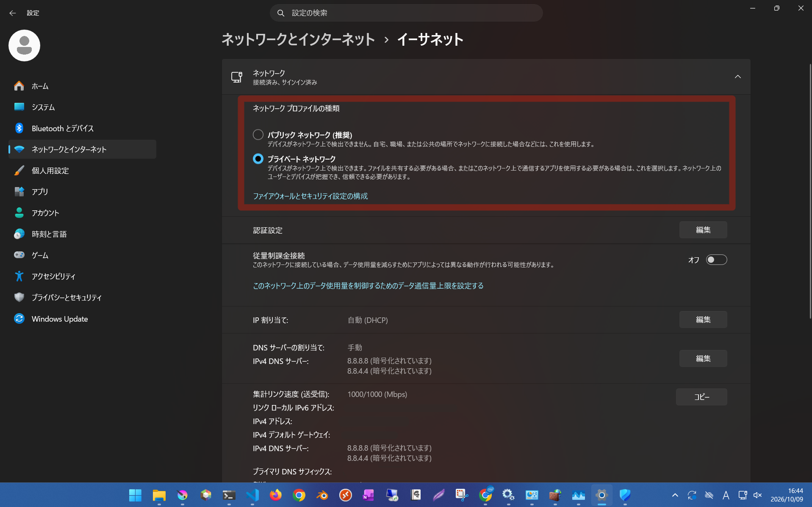Select Private network radio button
The width and height of the screenshot is (812, 507).
pyautogui.click(x=258, y=159)
